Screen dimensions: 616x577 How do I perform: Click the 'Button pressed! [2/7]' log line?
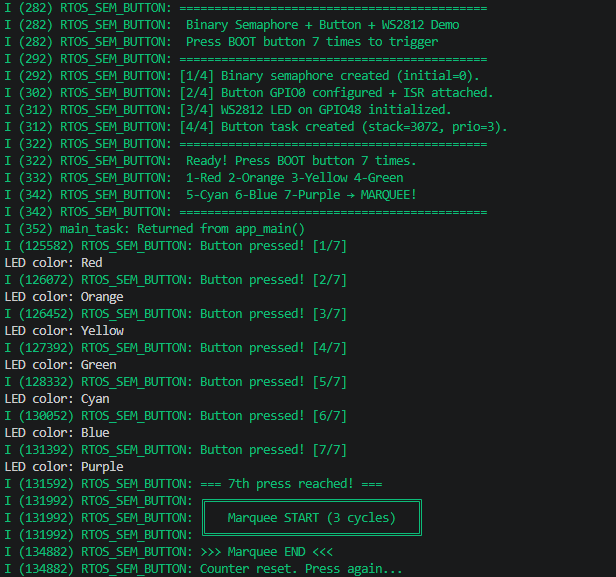tap(176, 280)
